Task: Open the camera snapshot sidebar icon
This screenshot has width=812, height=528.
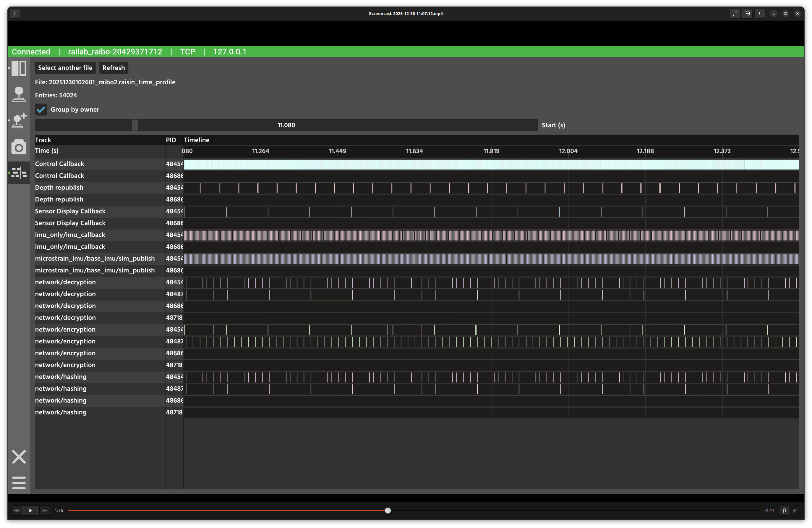Action: pos(19,147)
